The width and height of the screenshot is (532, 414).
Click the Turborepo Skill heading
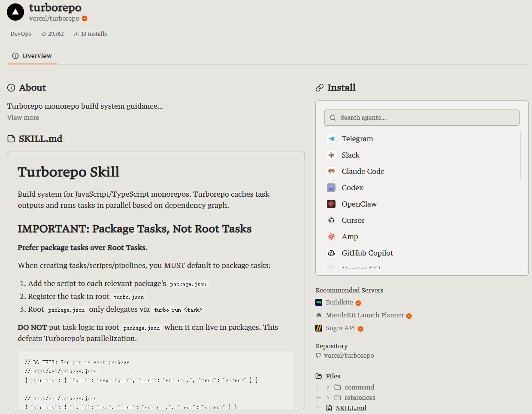[x=69, y=172]
